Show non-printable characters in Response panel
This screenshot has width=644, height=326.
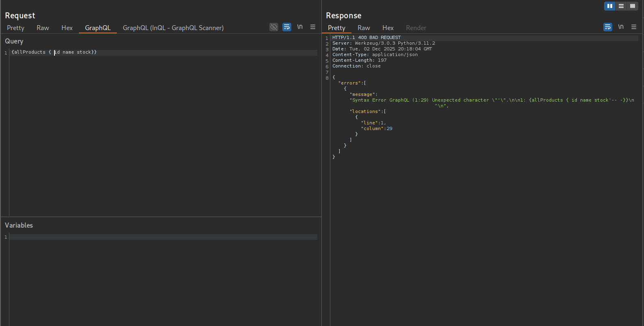(621, 27)
